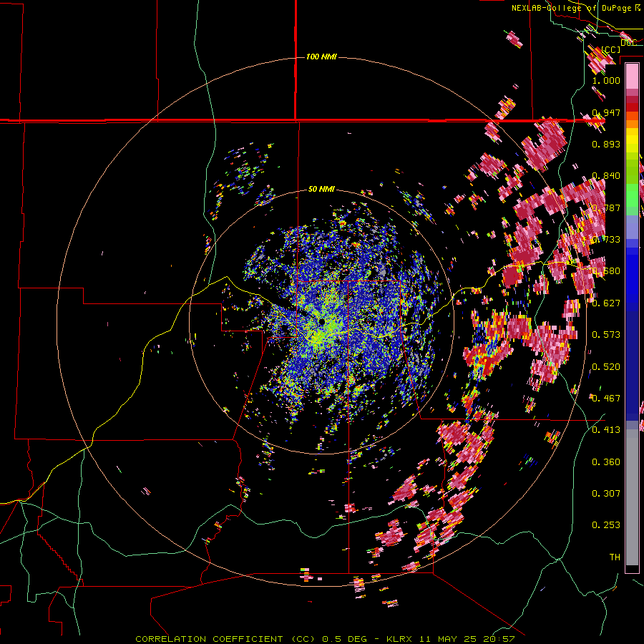The width and height of the screenshot is (644, 644).
Task: Click the "KLRX" station identifier text
Action: (400, 639)
